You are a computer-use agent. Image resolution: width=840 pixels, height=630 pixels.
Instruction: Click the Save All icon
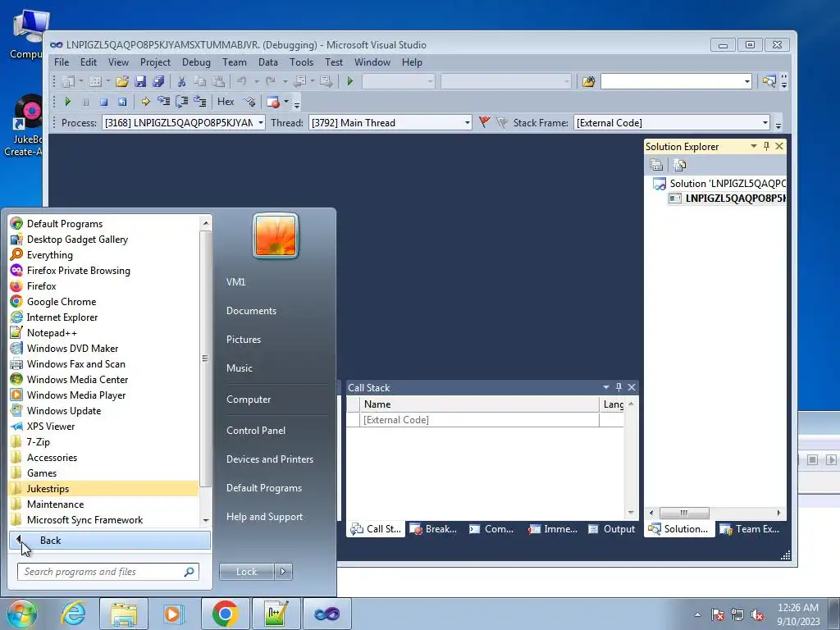158,81
